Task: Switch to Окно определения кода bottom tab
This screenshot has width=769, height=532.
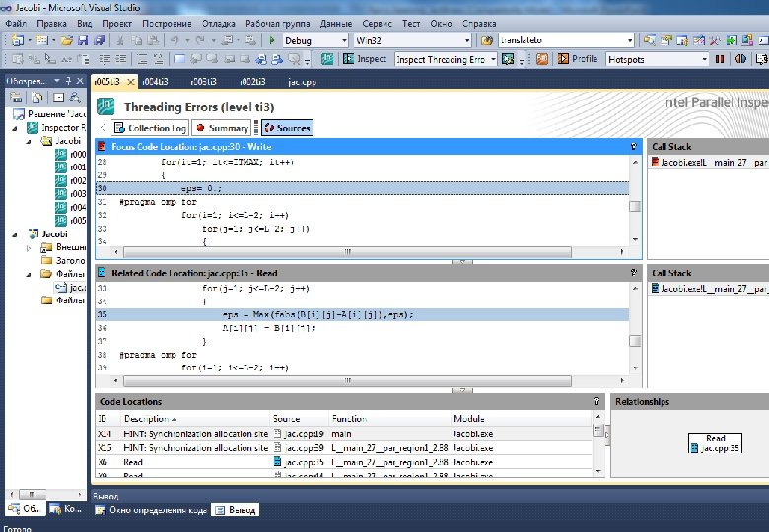Action: tap(151, 510)
